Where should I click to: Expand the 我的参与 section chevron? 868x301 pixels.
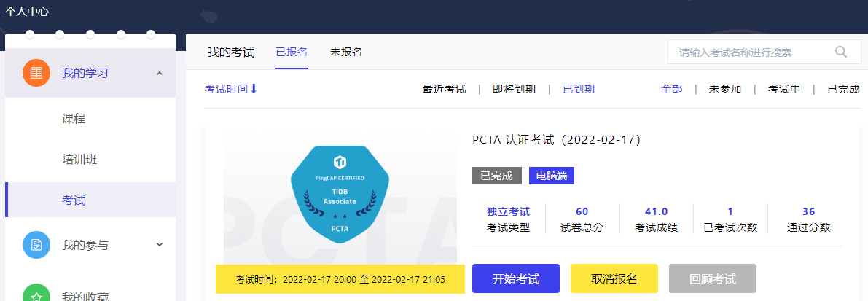[160, 245]
